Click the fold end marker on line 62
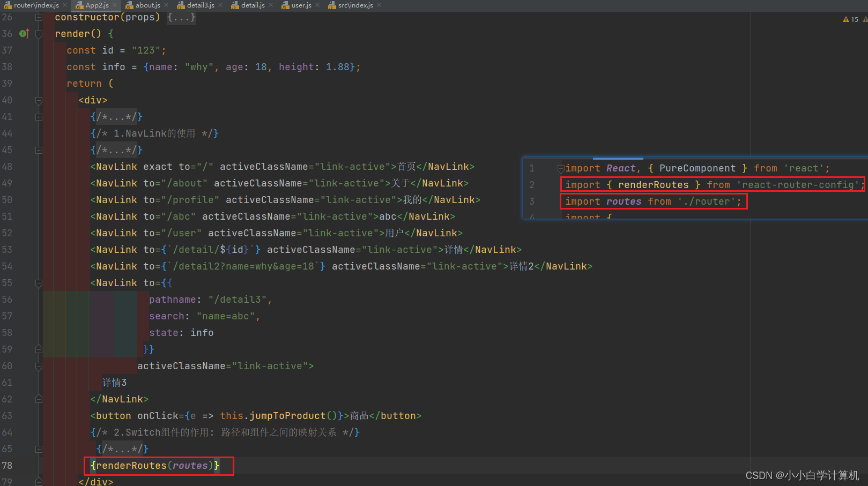This screenshot has width=868, height=486. [x=39, y=399]
